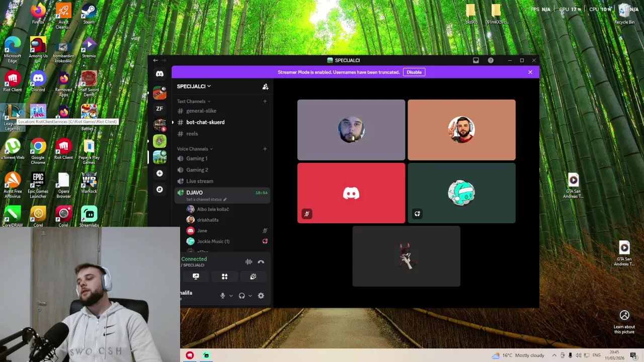Open microphone input options arrow

[x=231, y=296]
